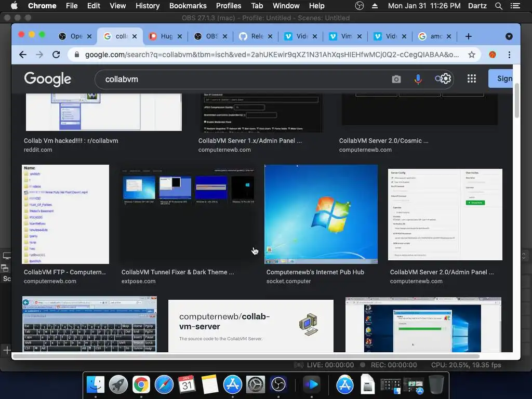The height and width of the screenshot is (399, 532).
Task: Open the File menu
Action: coord(72,6)
